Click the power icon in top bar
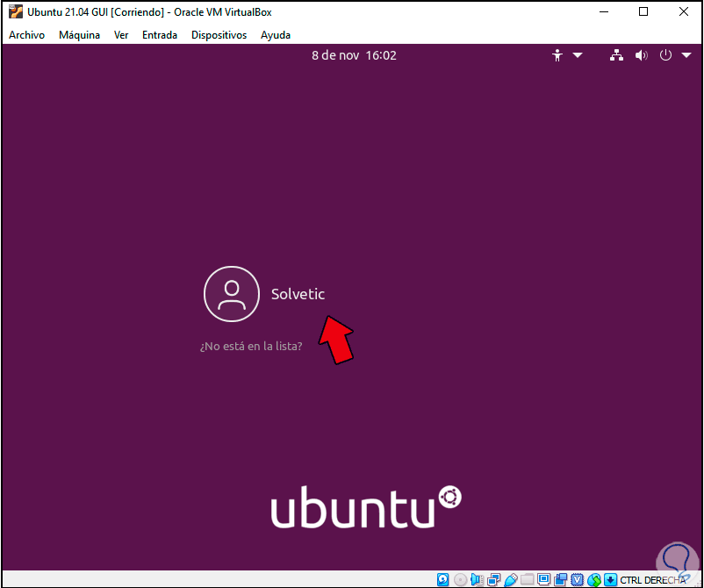 tap(665, 55)
